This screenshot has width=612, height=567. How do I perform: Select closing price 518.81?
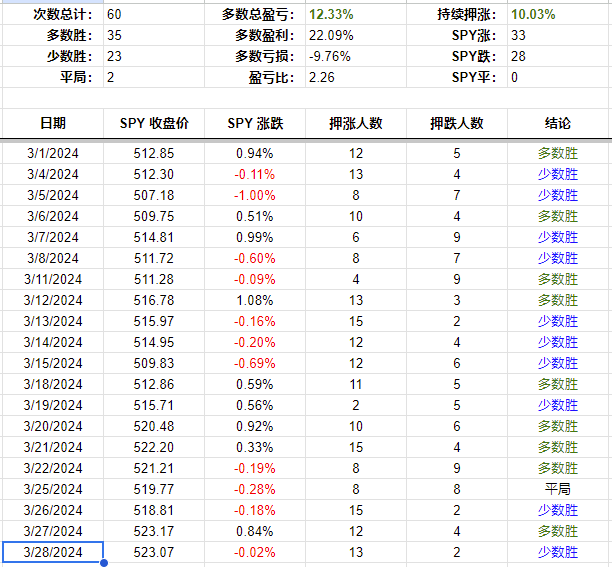click(154, 510)
